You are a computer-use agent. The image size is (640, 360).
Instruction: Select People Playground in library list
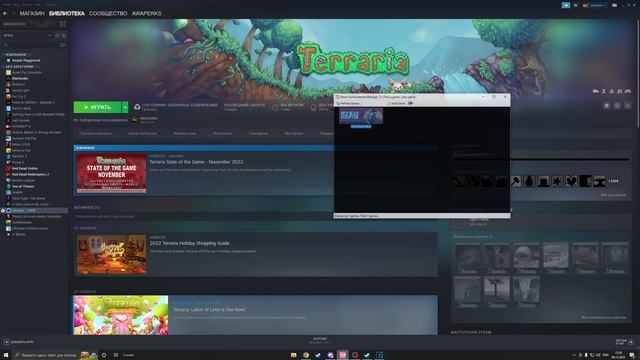(x=26, y=60)
